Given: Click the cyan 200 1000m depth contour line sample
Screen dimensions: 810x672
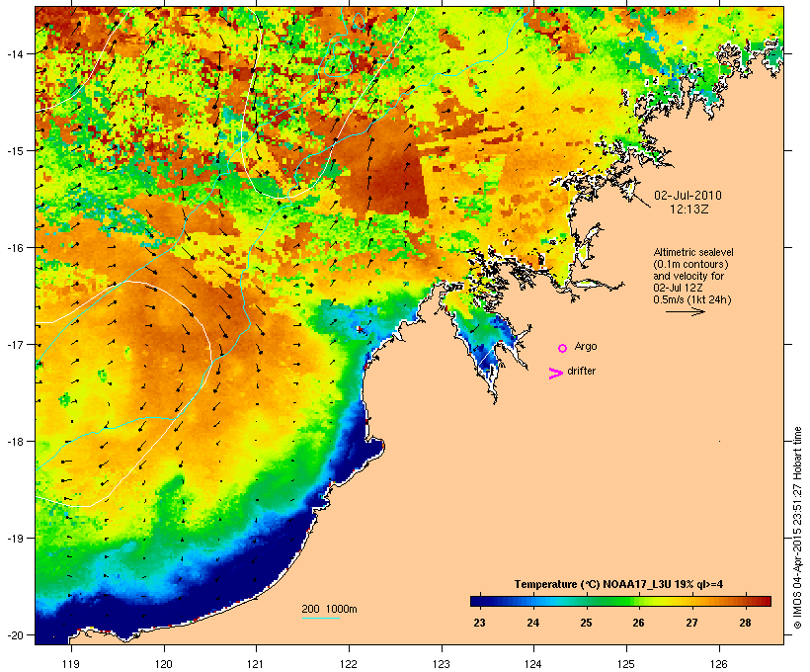Looking at the screenshot, I should coord(321,618).
